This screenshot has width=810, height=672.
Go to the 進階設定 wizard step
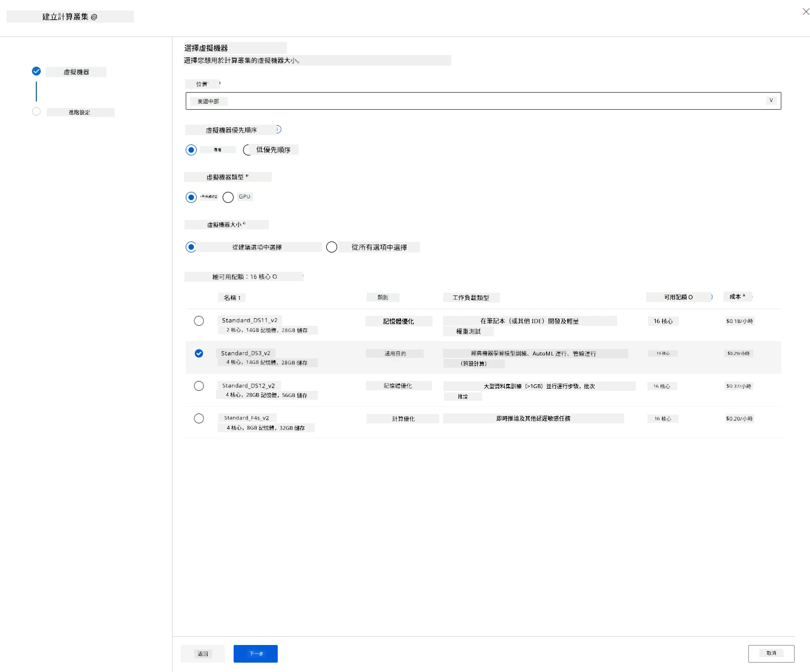coord(80,112)
